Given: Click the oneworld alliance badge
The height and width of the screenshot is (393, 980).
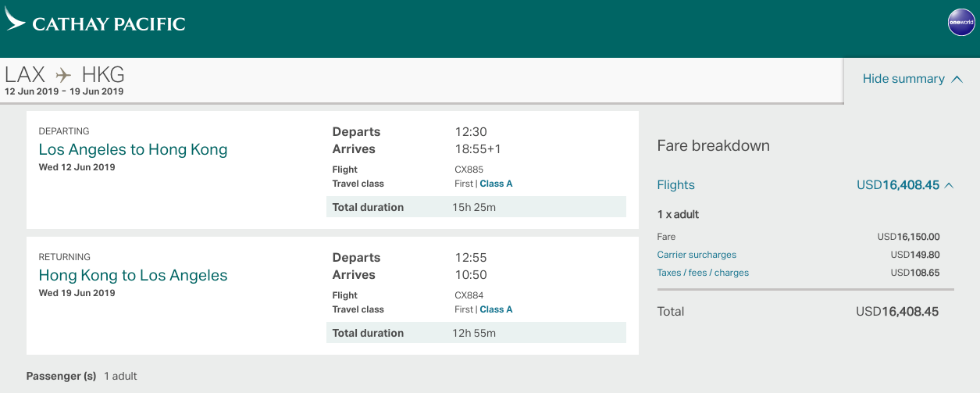Looking at the screenshot, I should pyautogui.click(x=960, y=22).
